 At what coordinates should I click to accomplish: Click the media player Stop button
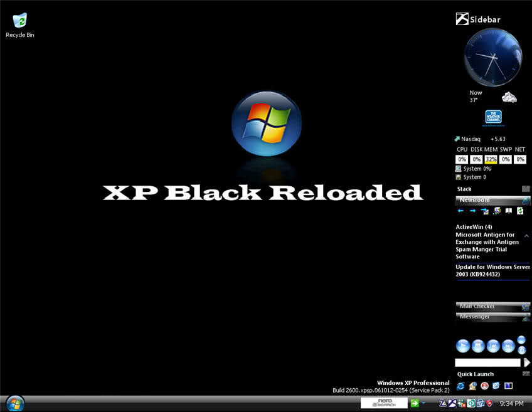478,346
